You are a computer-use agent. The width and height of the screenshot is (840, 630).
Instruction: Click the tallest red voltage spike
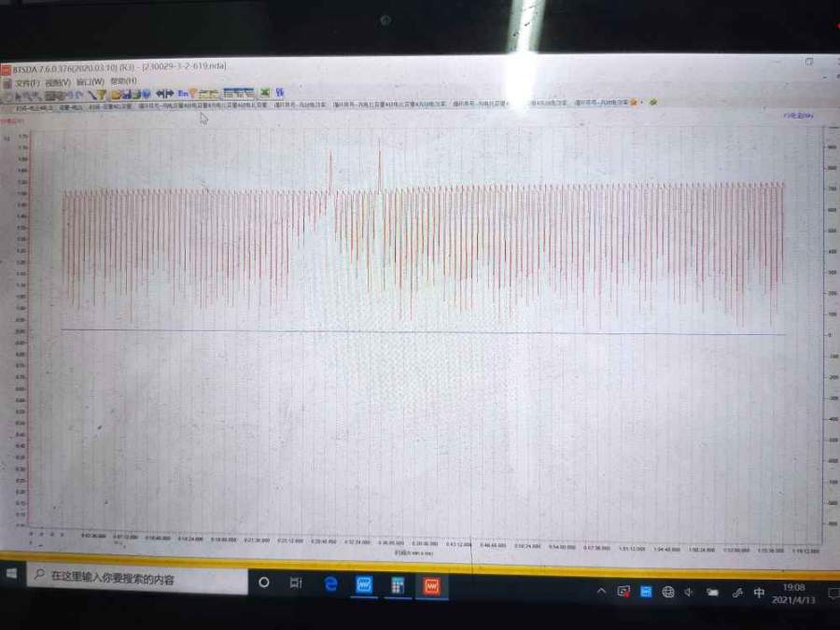pyautogui.click(x=380, y=166)
